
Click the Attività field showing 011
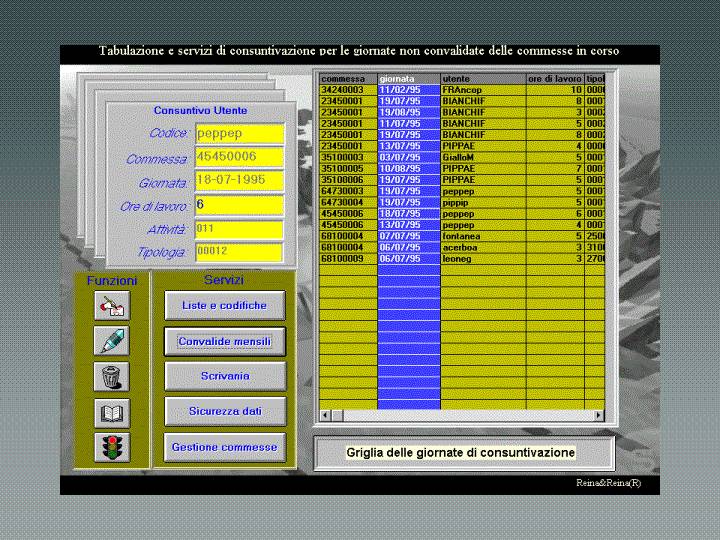click(239, 229)
